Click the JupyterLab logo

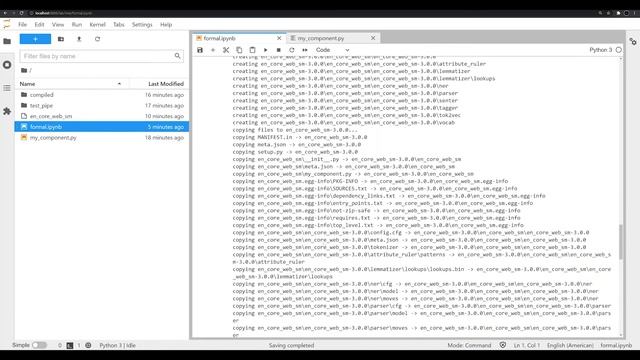[7, 24]
